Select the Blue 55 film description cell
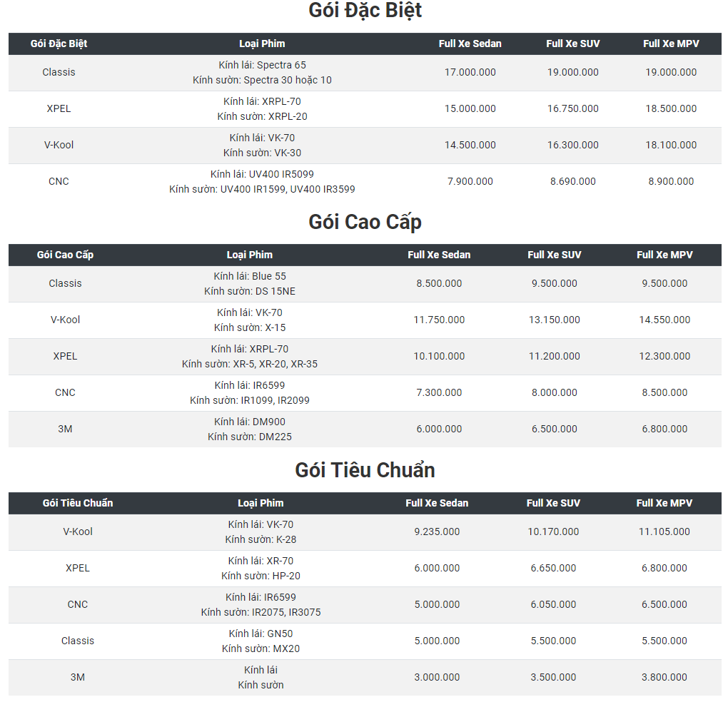This screenshot has width=728, height=707. coord(249,283)
